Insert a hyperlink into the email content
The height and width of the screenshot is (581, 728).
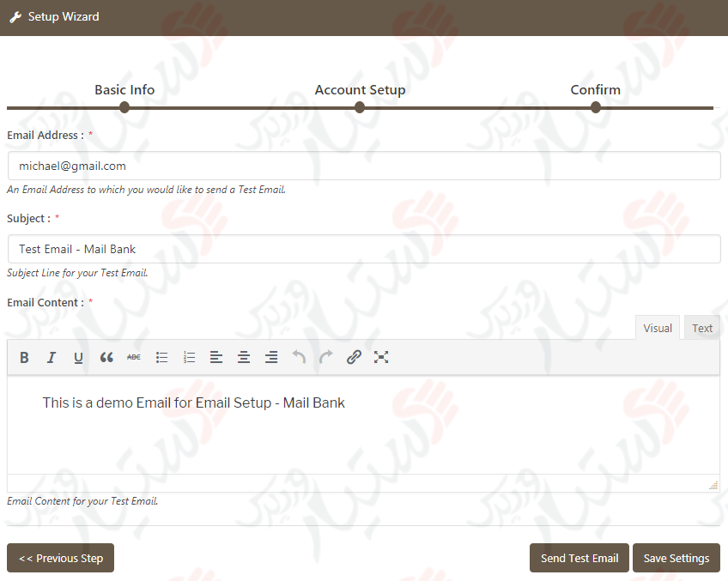354,357
